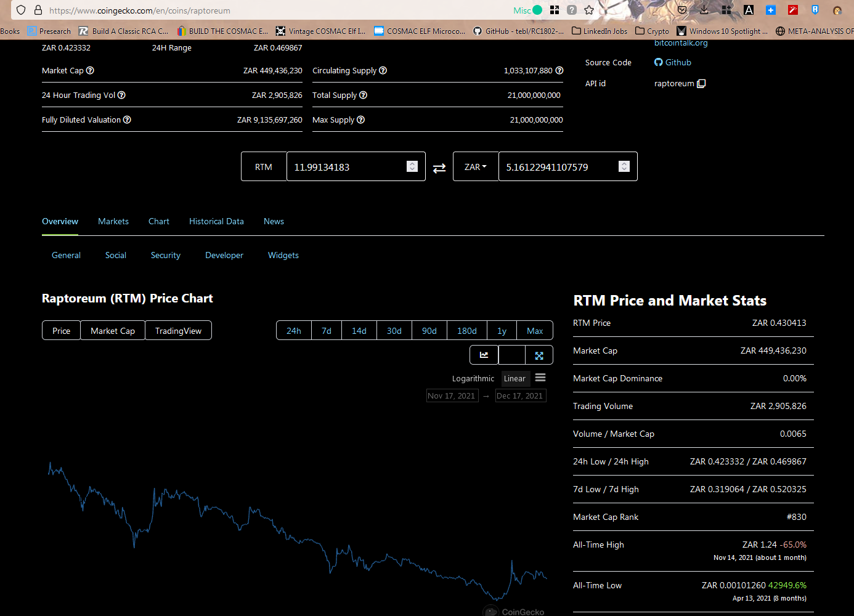Click Fully Diluted Valuation help icon
854x616 pixels.
pos(127,120)
